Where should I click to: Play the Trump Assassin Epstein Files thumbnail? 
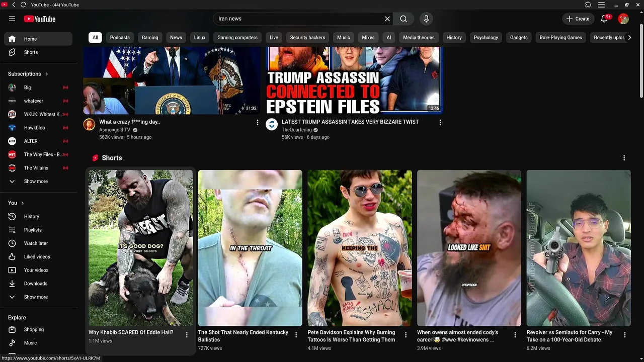(354, 80)
